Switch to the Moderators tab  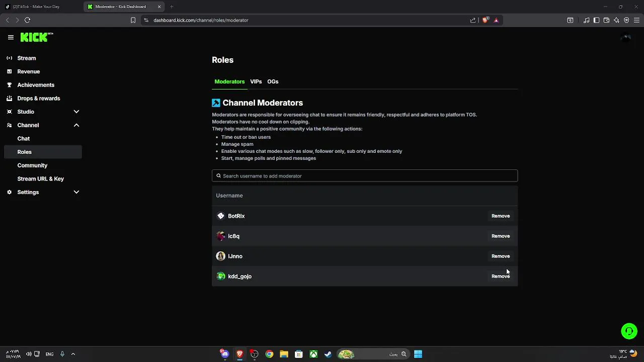point(229,81)
